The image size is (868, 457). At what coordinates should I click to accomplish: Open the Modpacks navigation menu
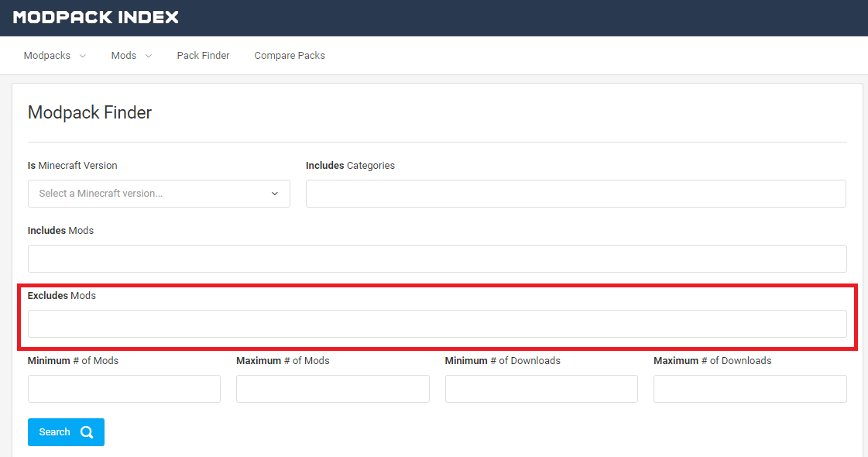point(47,56)
